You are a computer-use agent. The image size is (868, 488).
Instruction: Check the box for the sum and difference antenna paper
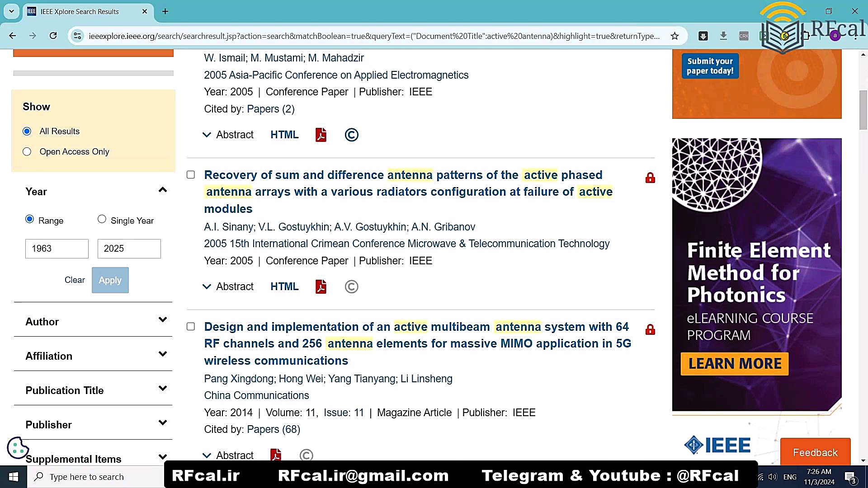(191, 175)
